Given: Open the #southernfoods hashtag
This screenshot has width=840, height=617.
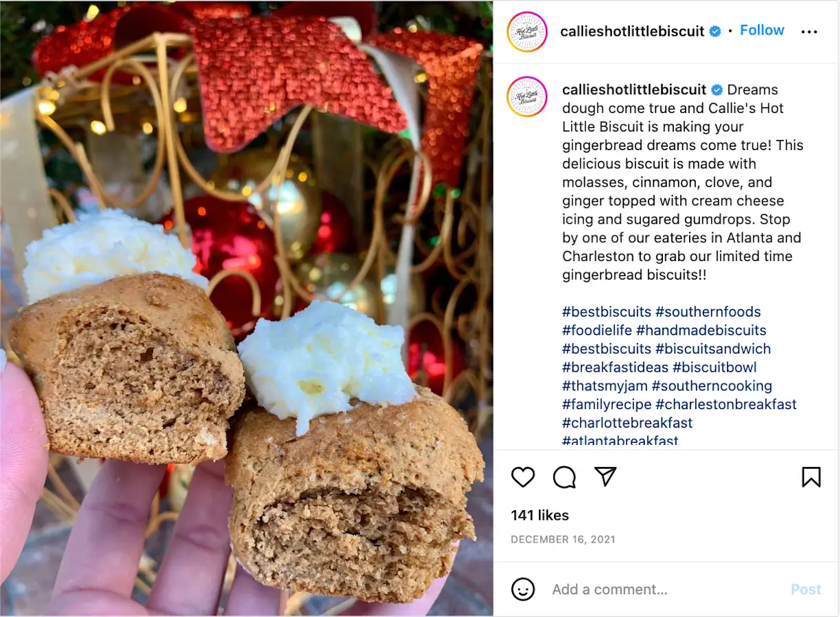Looking at the screenshot, I should click(708, 312).
